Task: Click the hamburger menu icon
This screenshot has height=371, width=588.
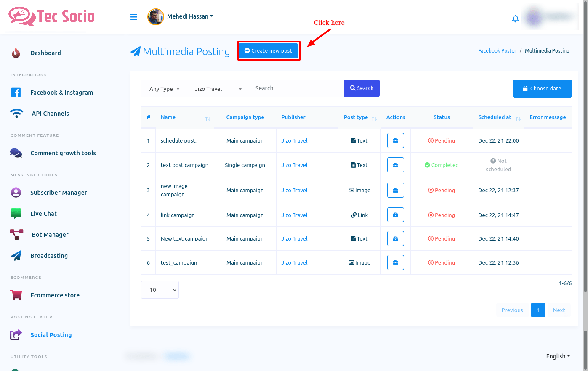Action: pos(134,17)
